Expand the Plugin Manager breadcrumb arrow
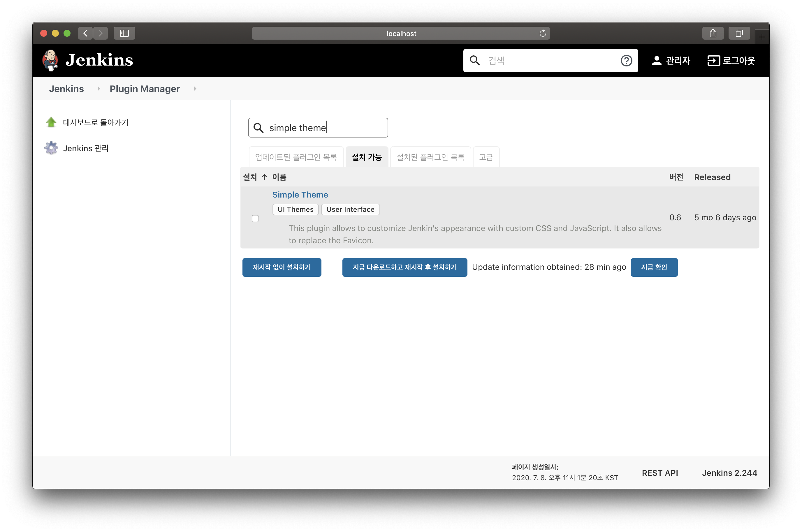The image size is (802, 532). 195,89
